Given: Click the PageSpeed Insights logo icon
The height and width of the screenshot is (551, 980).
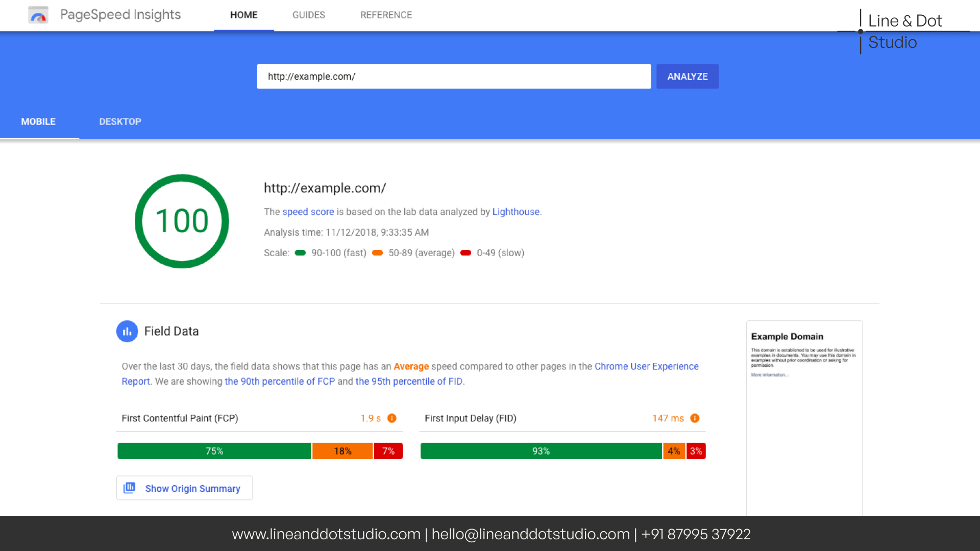Looking at the screenshot, I should [x=38, y=15].
